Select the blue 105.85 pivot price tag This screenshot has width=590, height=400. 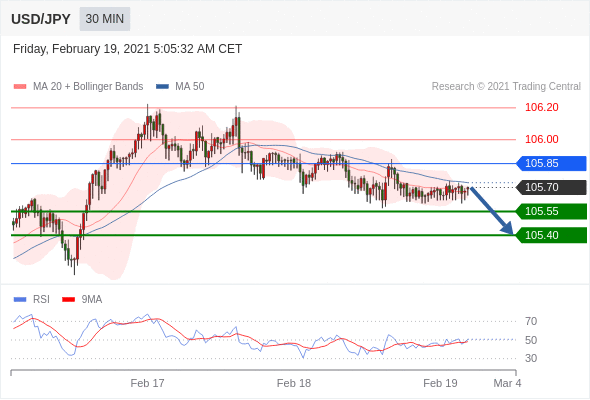pos(551,163)
